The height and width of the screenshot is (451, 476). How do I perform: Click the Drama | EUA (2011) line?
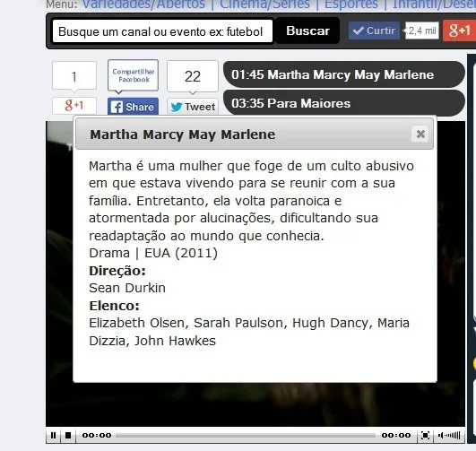[x=153, y=253]
